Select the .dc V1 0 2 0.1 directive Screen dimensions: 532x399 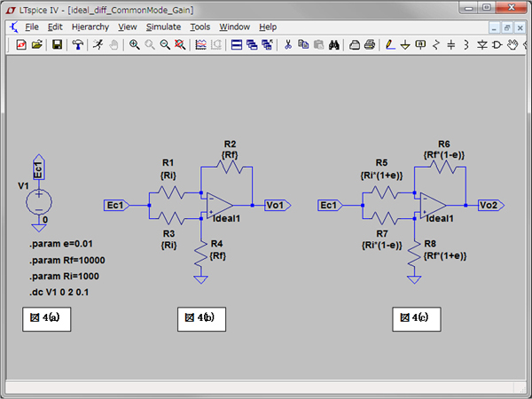click(x=60, y=292)
